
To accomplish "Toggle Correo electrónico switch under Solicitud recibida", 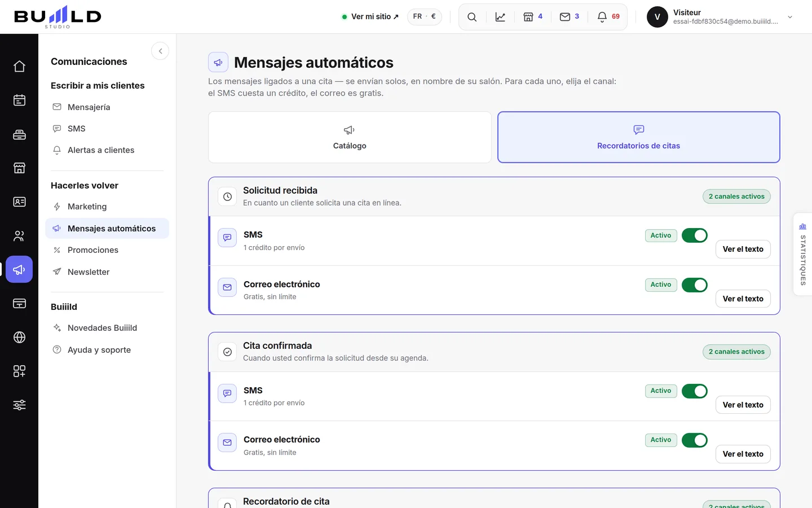I will coord(695,285).
